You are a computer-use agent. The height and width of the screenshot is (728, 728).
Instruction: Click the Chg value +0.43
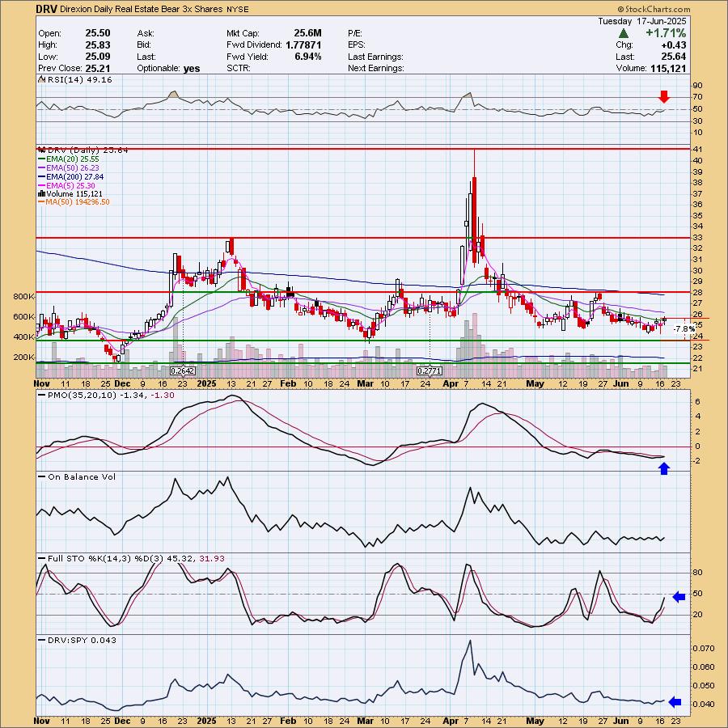(x=673, y=45)
